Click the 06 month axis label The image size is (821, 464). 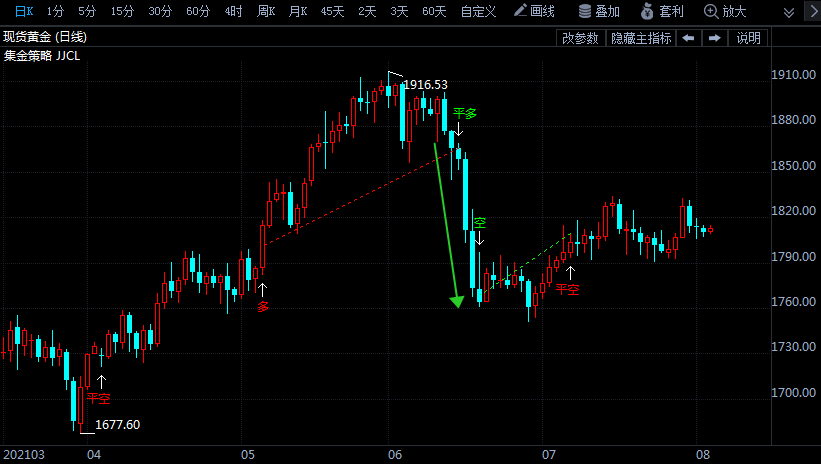click(395, 455)
